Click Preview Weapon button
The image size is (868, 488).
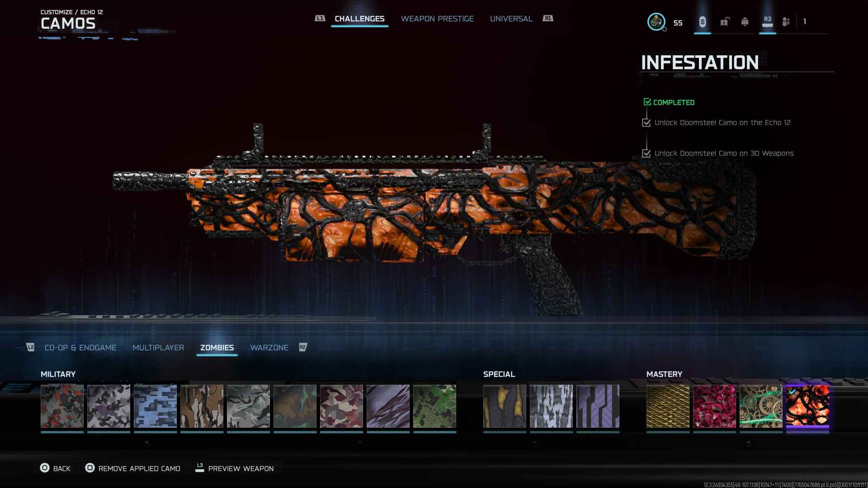click(x=235, y=469)
